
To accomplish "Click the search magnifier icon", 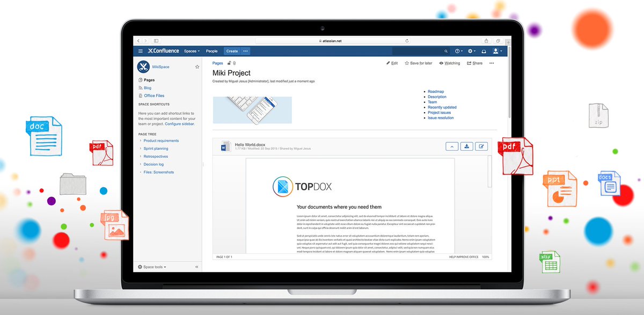I will 446,52.
